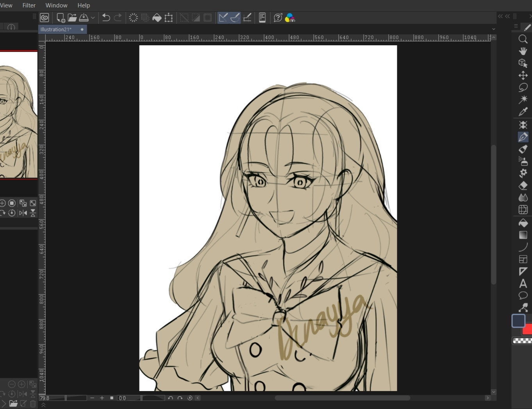532x409 pixels.
Task: Select the transparent color swatch
Action: tap(522, 341)
